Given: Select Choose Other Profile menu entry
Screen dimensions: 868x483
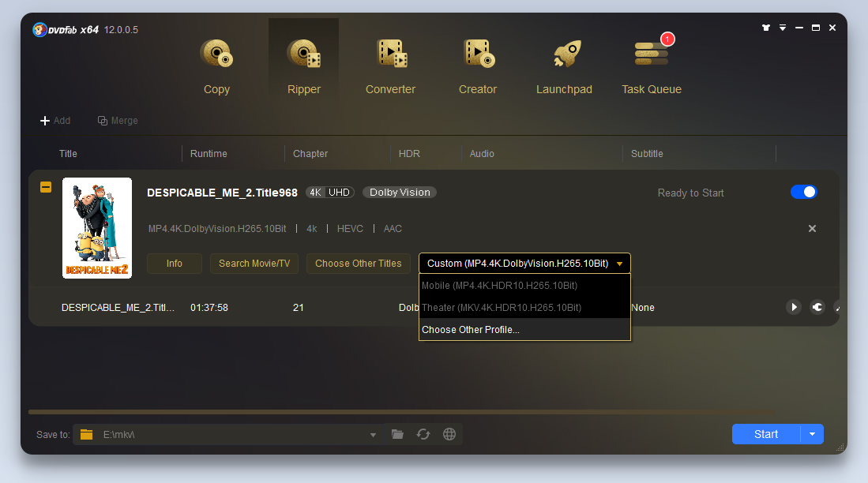Looking at the screenshot, I should tap(471, 330).
